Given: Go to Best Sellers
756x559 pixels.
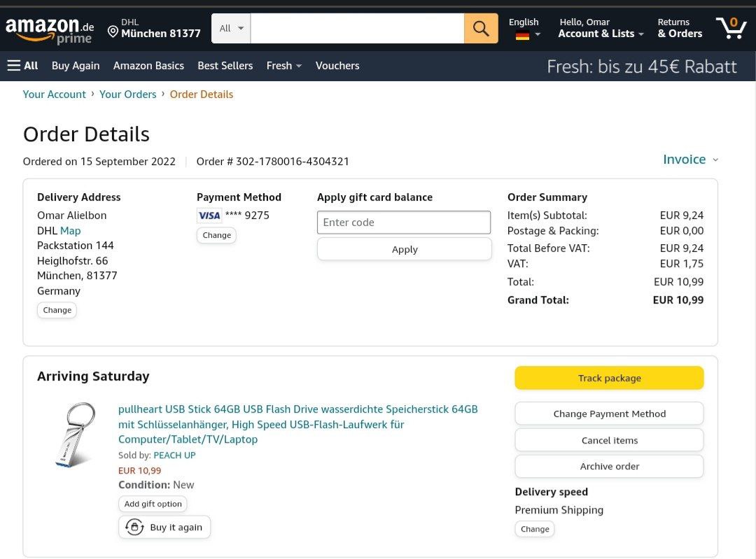Looking at the screenshot, I should (225, 66).
